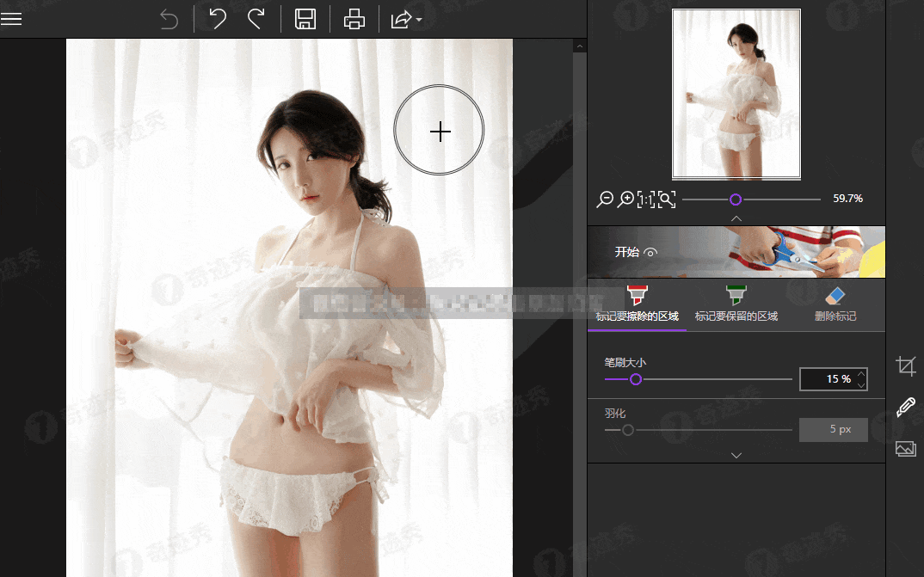Click the navigator thumbnail preview

736,94
